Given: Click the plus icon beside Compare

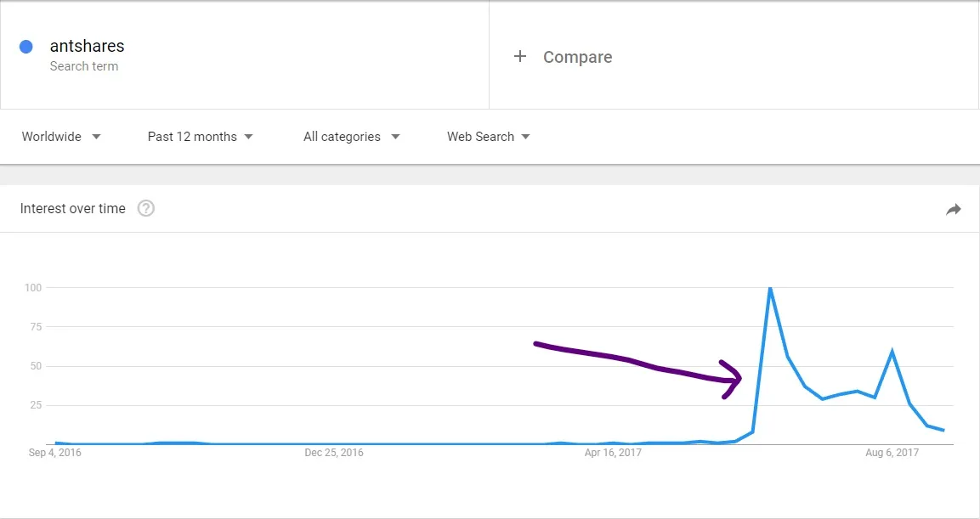Looking at the screenshot, I should click(x=519, y=56).
